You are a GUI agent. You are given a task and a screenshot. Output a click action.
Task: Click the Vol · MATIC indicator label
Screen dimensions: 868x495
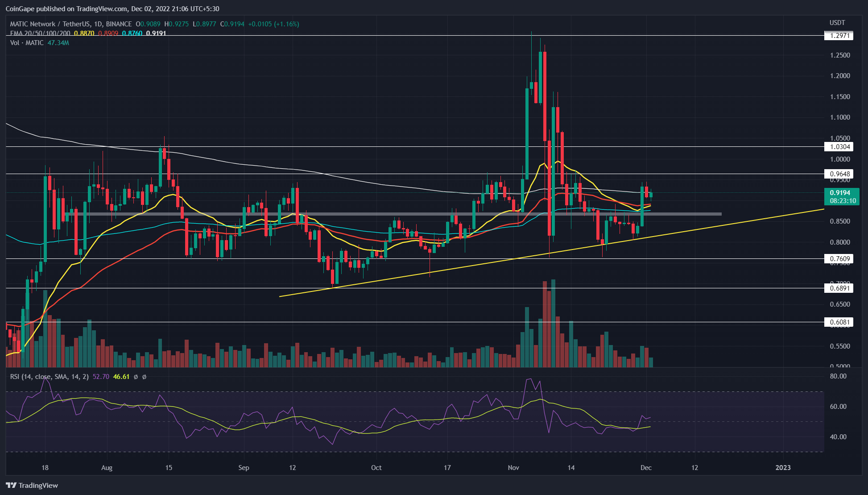(27, 43)
